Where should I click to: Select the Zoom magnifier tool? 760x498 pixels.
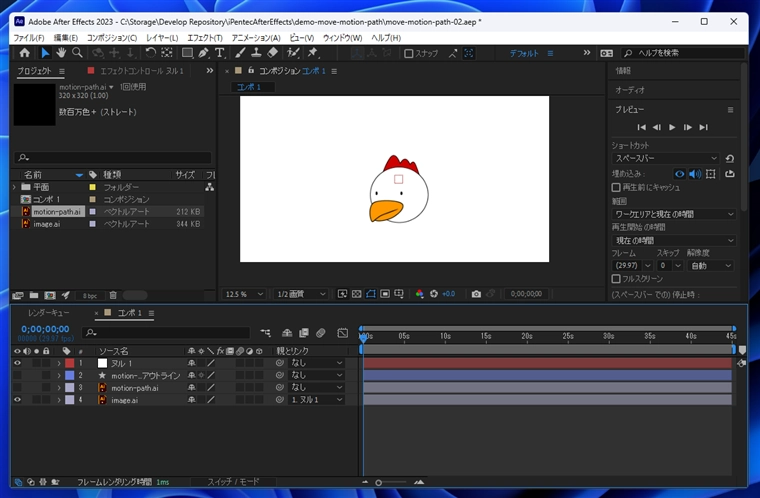pos(77,53)
